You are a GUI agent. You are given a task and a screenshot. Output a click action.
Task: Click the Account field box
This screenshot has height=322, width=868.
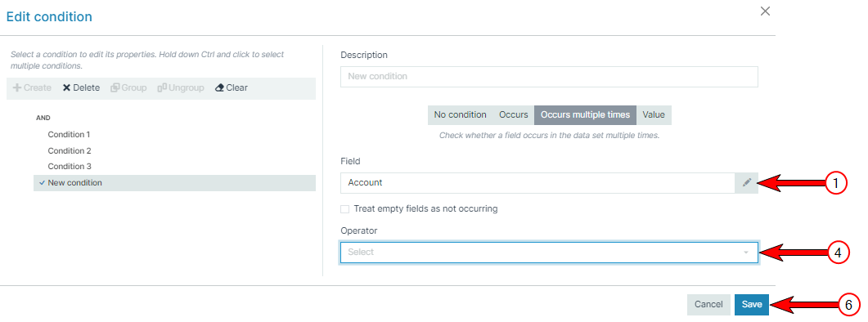537,182
